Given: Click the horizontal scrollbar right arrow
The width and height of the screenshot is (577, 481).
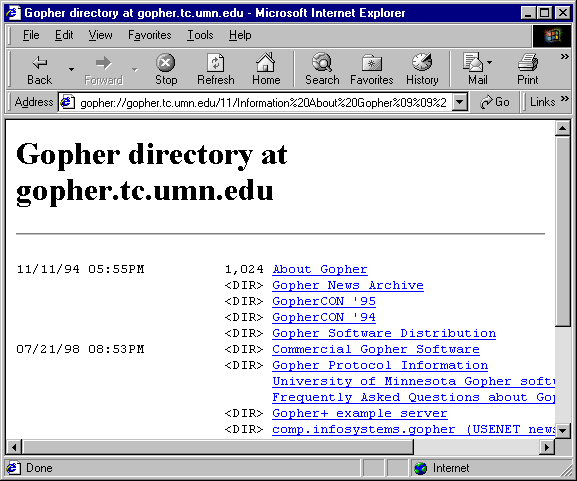Looking at the screenshot, I should click(547, 447).
